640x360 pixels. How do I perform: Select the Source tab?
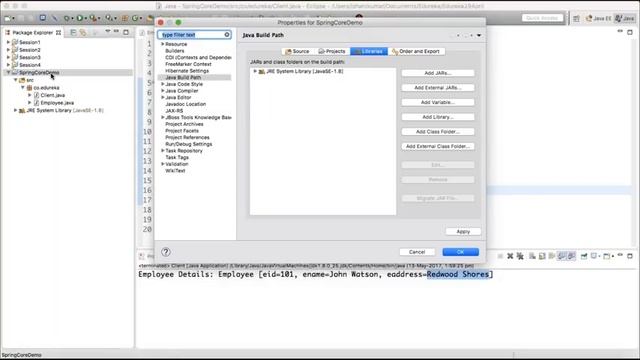[297, 51]
